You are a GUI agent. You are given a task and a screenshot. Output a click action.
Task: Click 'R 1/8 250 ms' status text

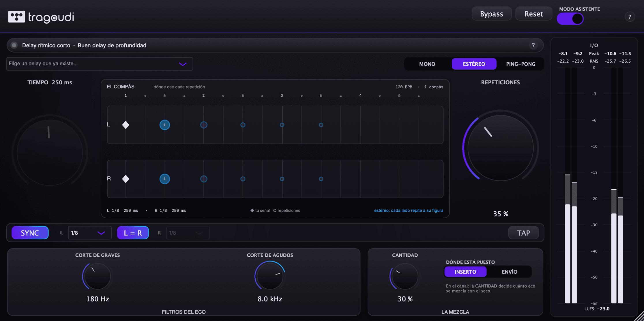pyautogui.click(x=170, y=210)
